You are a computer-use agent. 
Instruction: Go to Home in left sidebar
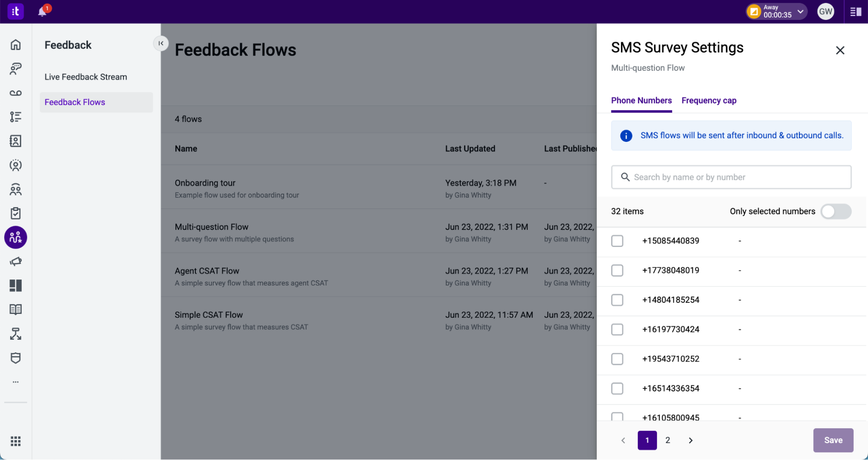point(16,45)
